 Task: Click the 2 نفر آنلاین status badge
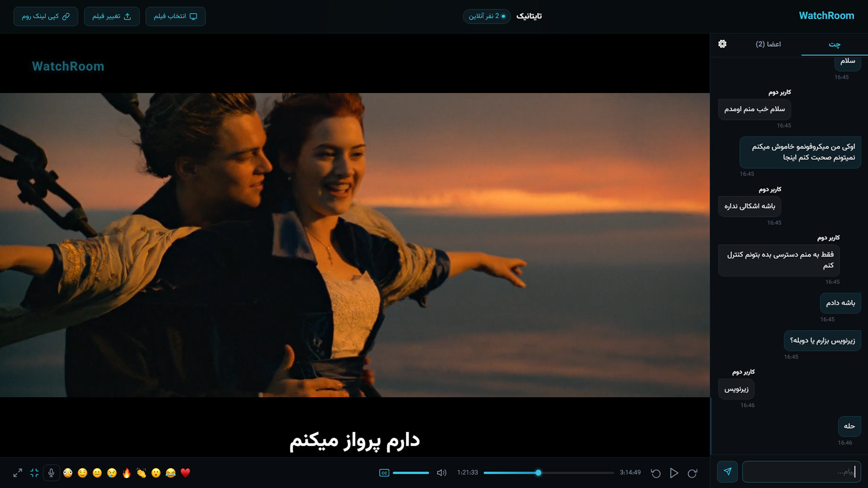tap(486, 16)
